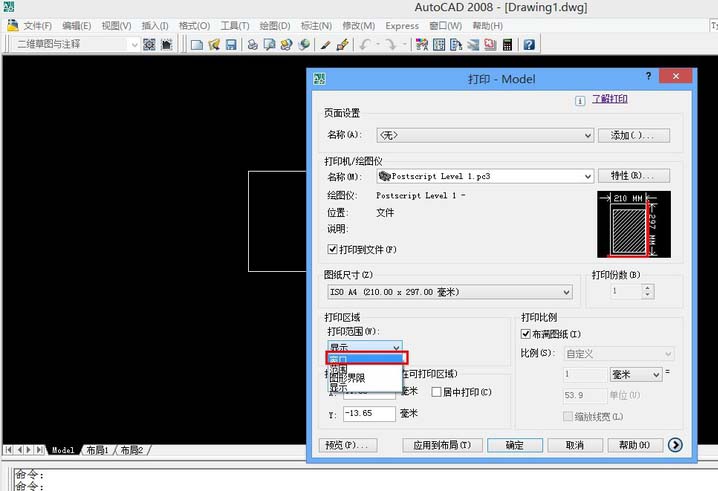Toggle the 缩放线宽 checkbox
The height and width of the screenshot is (491, 718).
568,416
